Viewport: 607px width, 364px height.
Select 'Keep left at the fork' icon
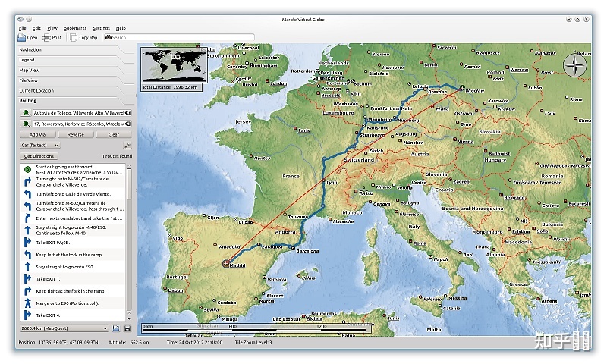pos(27,255)
